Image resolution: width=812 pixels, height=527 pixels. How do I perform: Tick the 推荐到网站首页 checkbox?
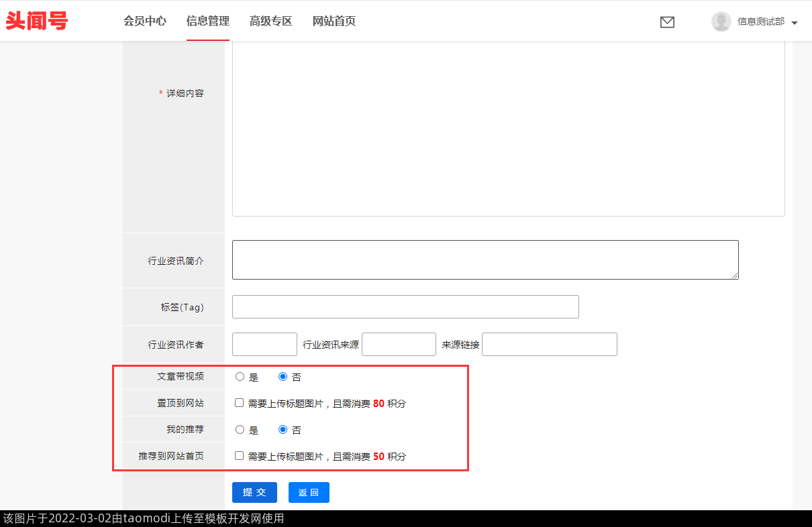[240, 456]
